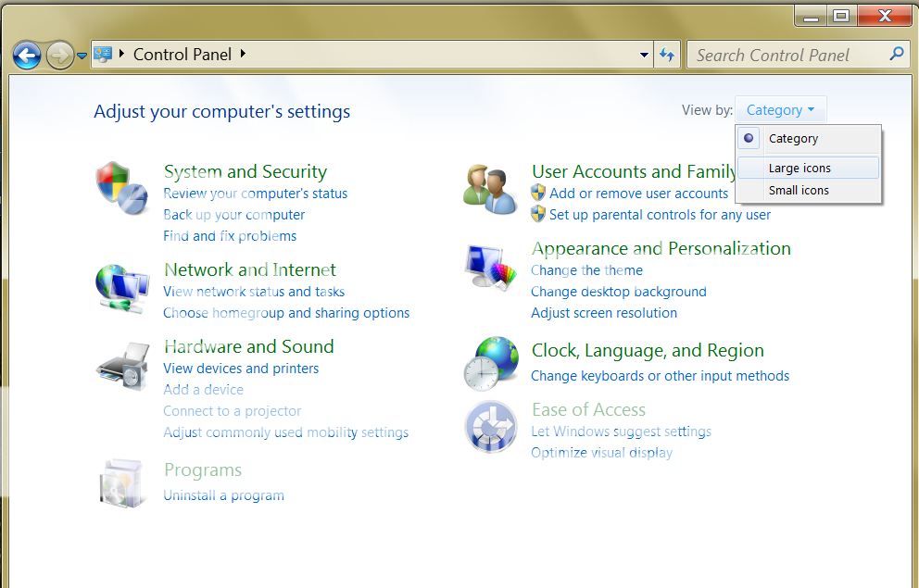Expand the address bar history dropdown
Screen dimensions: 919x588
[644, 55]
